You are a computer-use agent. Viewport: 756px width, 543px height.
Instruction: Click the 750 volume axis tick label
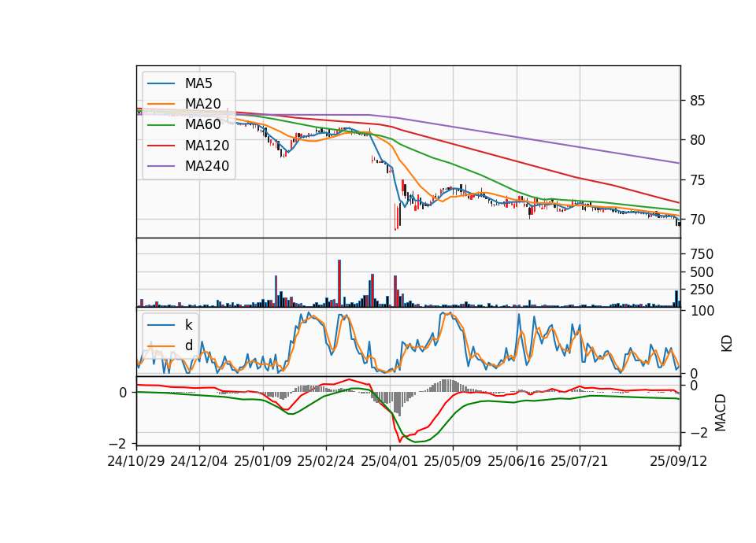702,254
